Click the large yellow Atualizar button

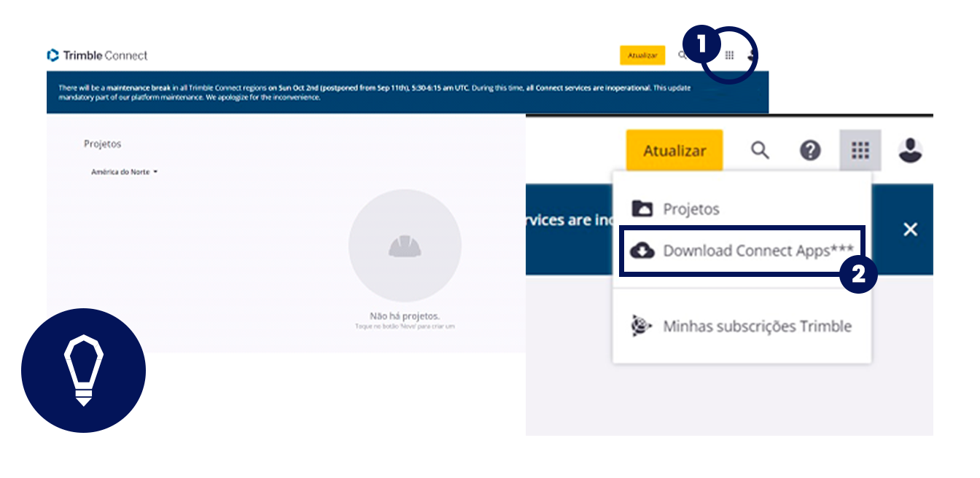pos(674,151)
